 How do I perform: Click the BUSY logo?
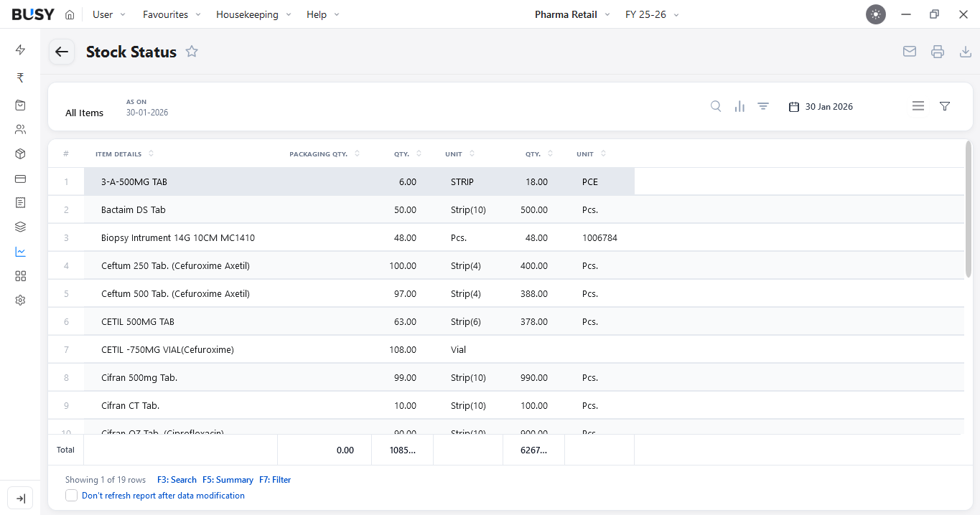pyautogui.click(x=33, y=14)
